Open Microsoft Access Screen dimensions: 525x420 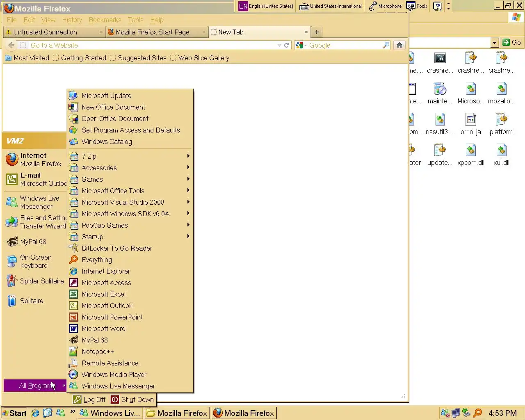point(130,283)
